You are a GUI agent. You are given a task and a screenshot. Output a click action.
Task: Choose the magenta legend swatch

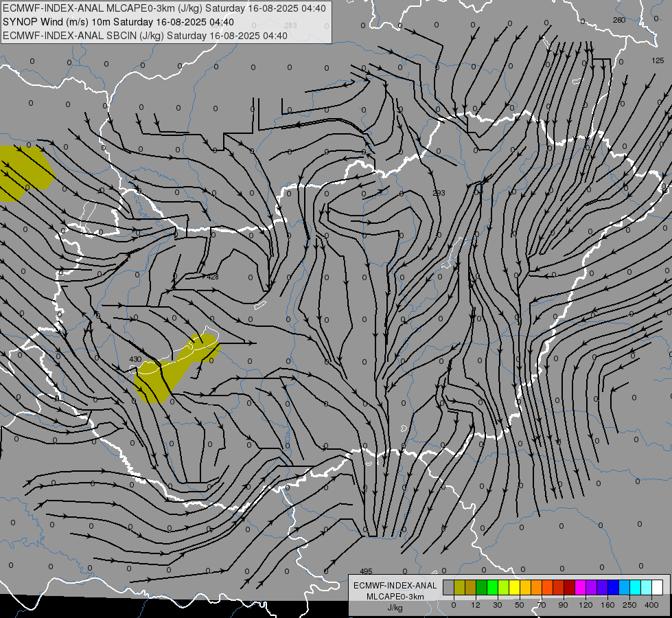(x=581, y=587)
